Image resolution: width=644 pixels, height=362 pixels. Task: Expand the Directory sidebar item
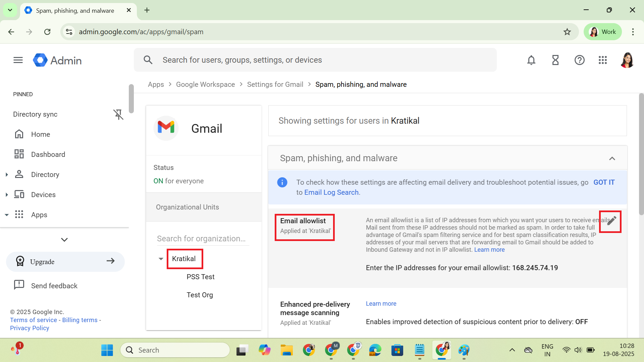pos(7,175)
